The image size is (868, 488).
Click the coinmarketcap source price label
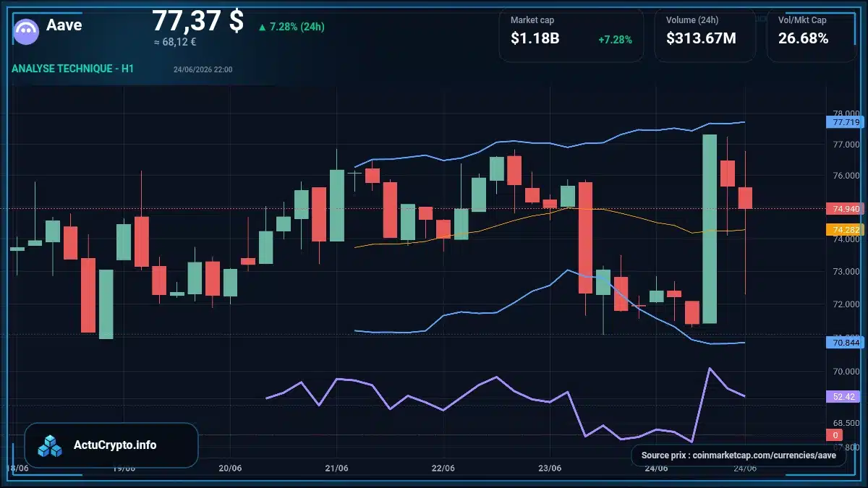pos(739,455)
